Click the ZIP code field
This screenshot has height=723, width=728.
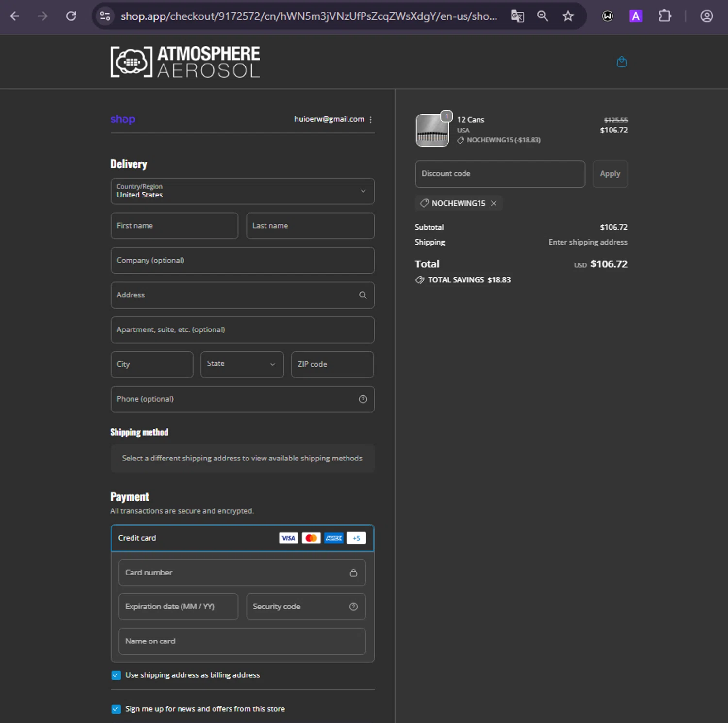[x=332, y=364]
